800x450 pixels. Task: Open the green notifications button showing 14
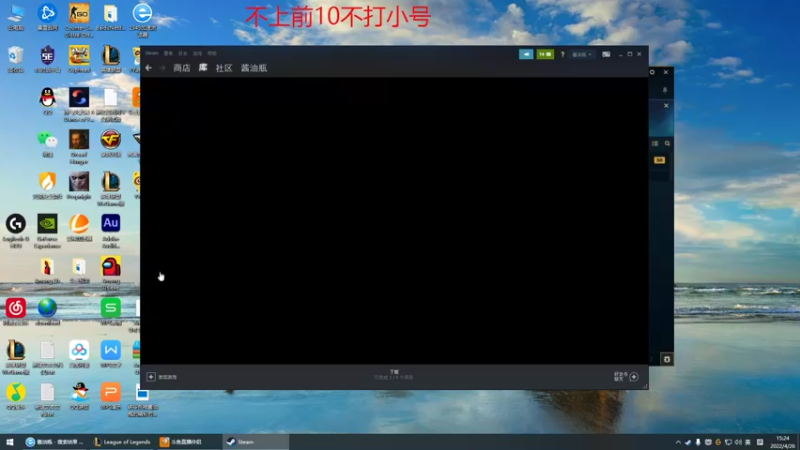coord(545,54)
